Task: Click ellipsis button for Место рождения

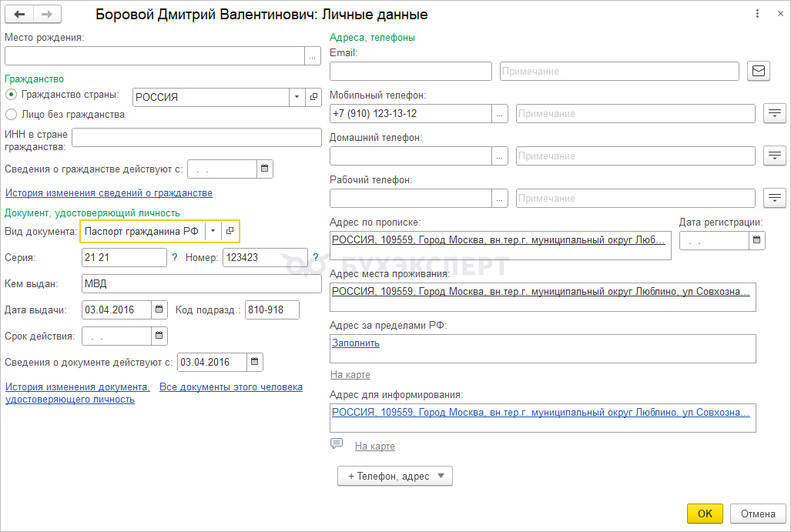Action: point(313,56)
